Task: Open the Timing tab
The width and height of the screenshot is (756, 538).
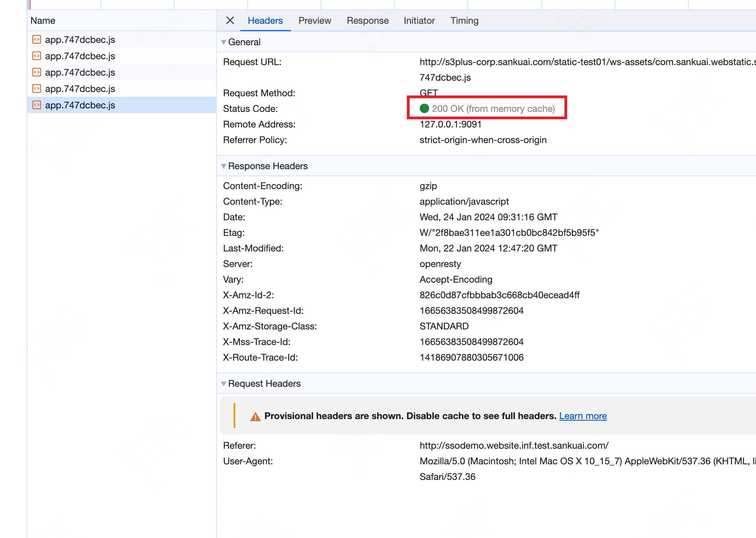Action: 464,20
